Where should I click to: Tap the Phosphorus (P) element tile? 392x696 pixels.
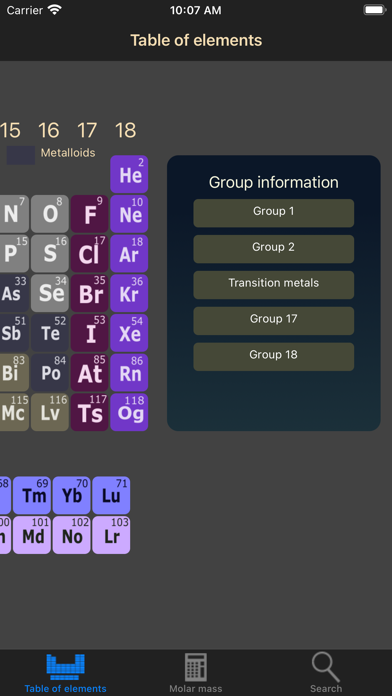point(14,253)
